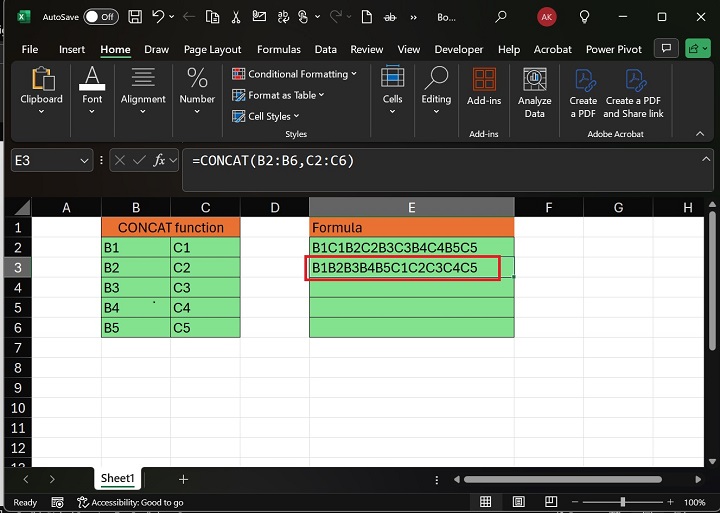Expand the Name Box dropdown arrow

(x=84, y=160)
